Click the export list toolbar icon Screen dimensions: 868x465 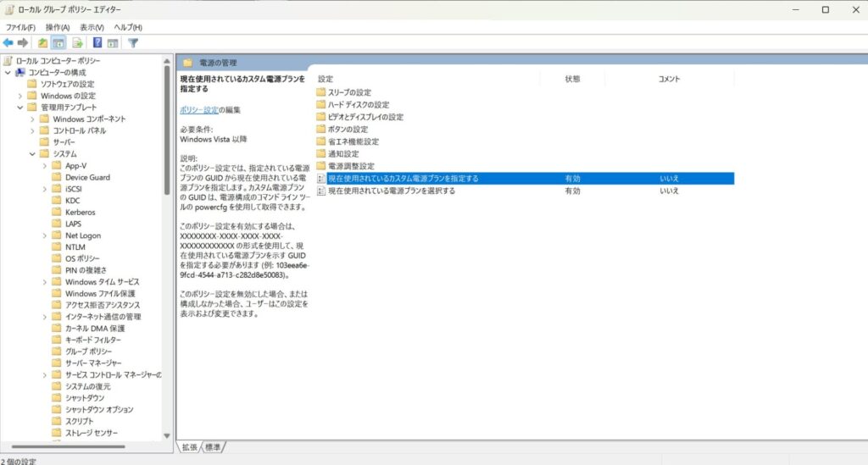tap(77, 42)
